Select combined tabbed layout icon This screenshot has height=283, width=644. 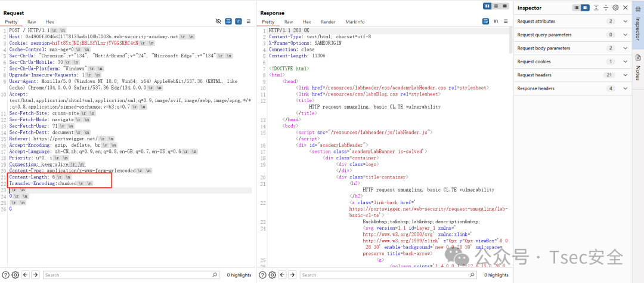point(505,6)
